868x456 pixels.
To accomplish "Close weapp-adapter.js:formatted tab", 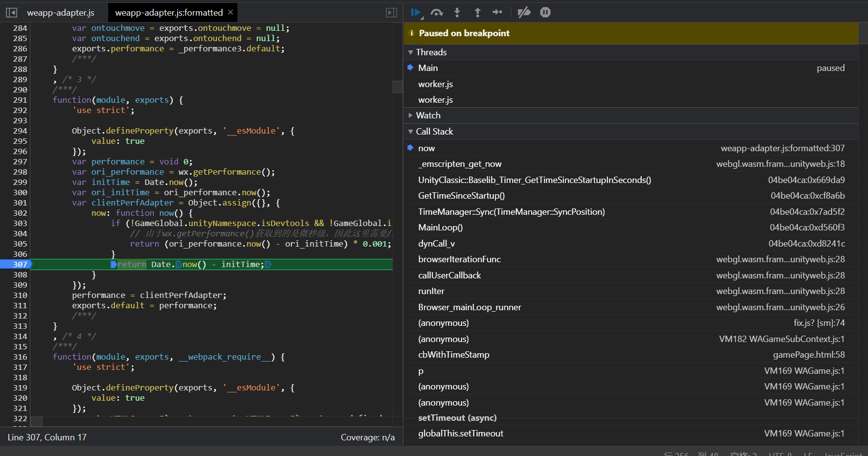I will click(x=231, y=12).
